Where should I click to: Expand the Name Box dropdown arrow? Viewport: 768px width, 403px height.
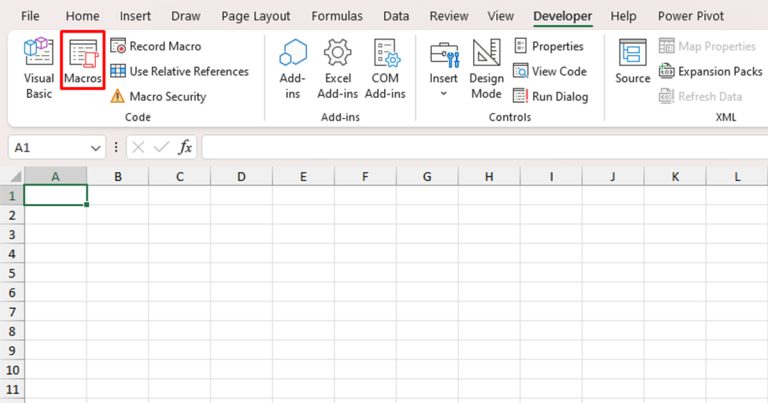click(96, 148)
